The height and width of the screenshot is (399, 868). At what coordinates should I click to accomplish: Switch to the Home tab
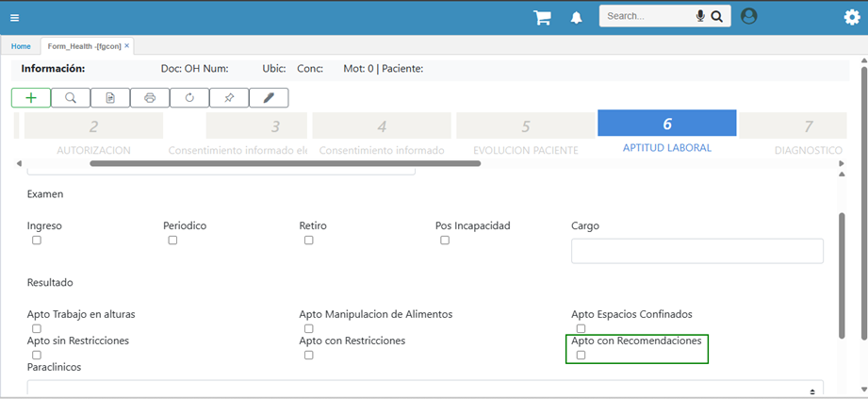click(x=21, y=46)
